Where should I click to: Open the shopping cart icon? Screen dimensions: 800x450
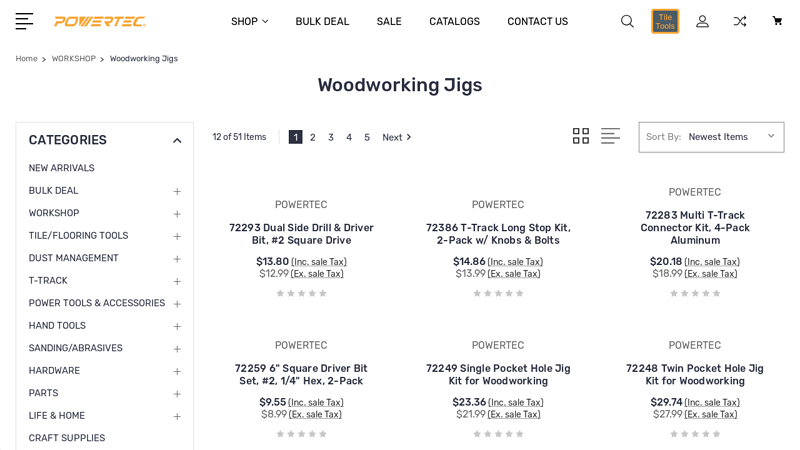tap(777, 21)
